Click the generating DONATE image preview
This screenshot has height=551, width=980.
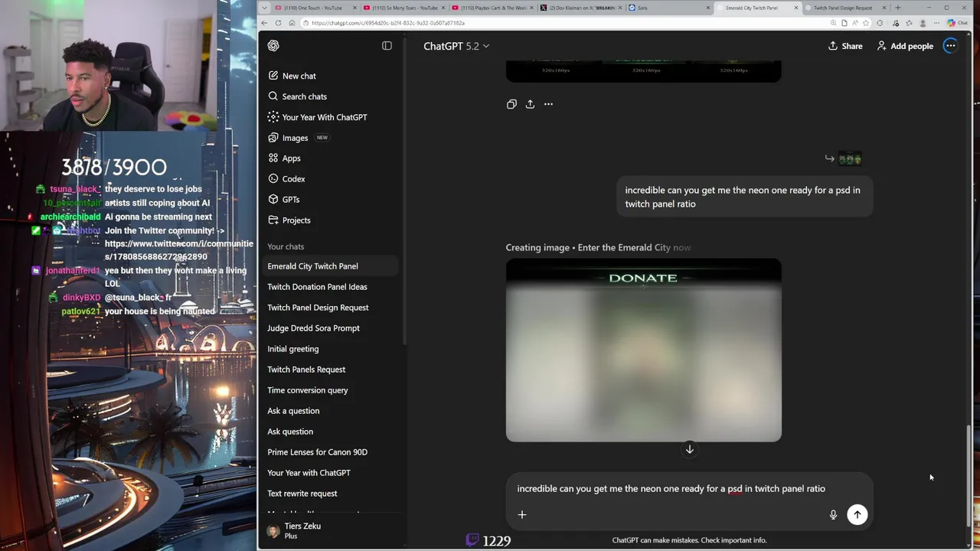(x=643, y=350)
